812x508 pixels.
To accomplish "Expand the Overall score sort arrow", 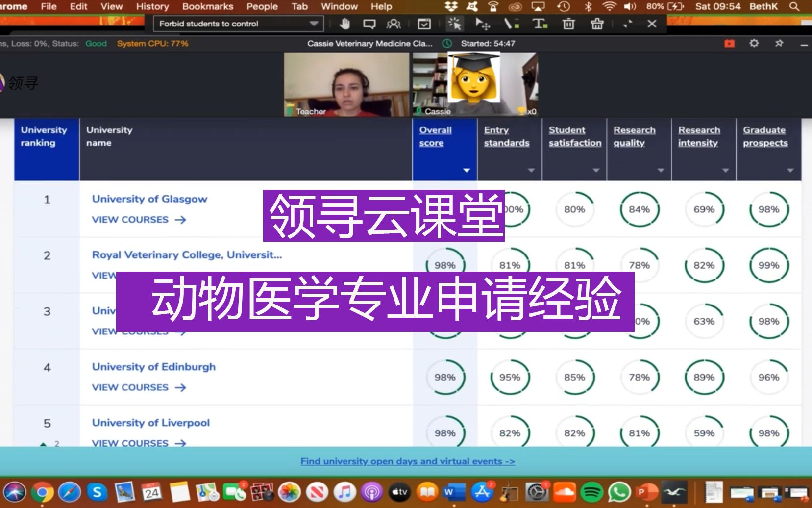I will 467,170.
